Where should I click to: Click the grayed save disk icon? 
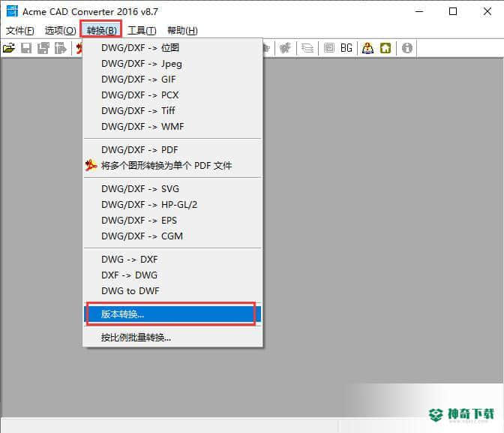coord(26,48)
